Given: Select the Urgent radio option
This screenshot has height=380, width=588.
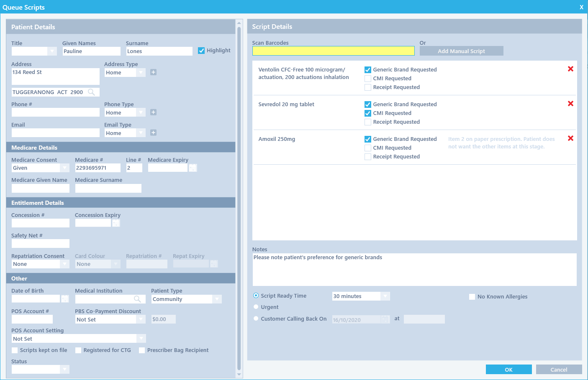Looking at the screenshot, I should point(256,307).
